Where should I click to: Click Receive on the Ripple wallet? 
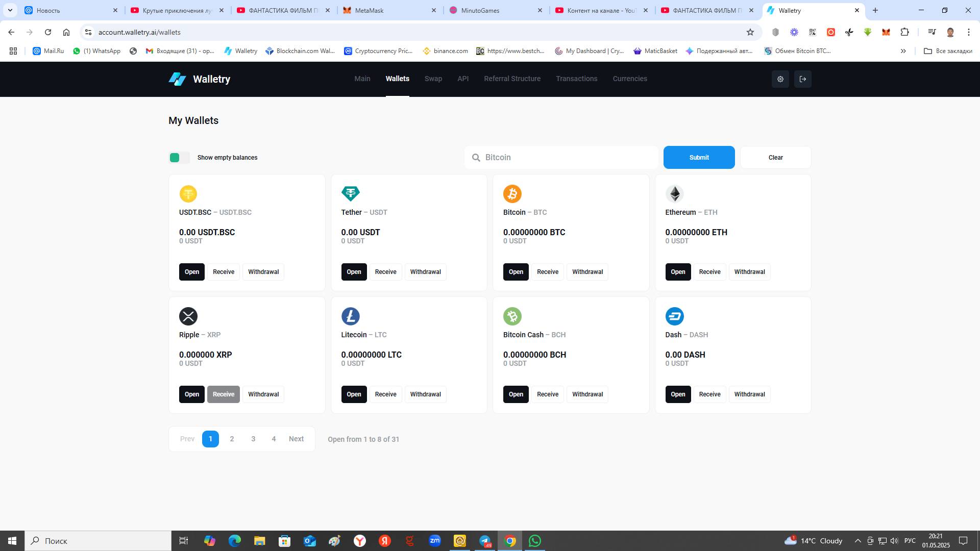pyautogui.click(x=223, y=394)
